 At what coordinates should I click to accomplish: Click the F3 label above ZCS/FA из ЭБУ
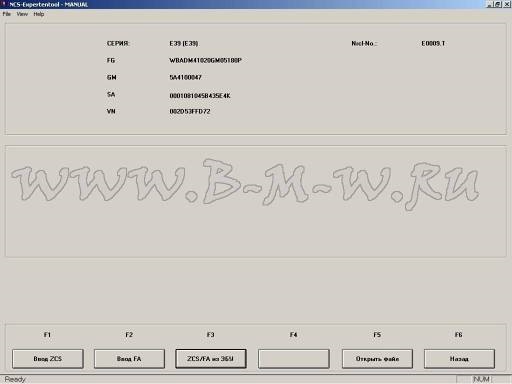click(x=210, y=334)
